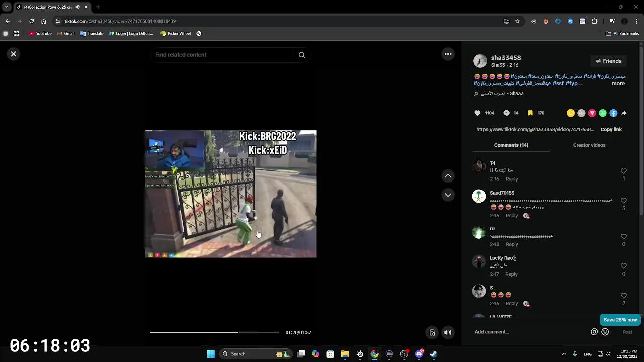The image size is (644, 362).
Task: Open browser home page
Action: pyautogui.click(x=43, y=21)
